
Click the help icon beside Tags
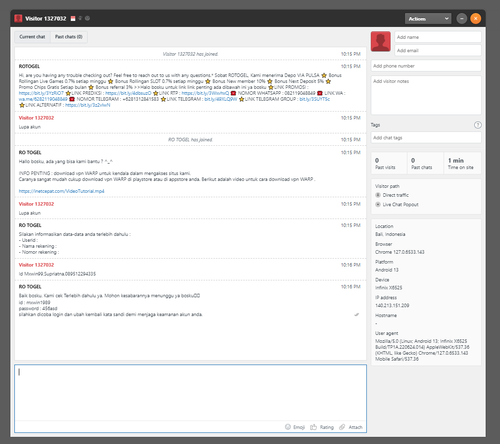(x=478, y=125)
